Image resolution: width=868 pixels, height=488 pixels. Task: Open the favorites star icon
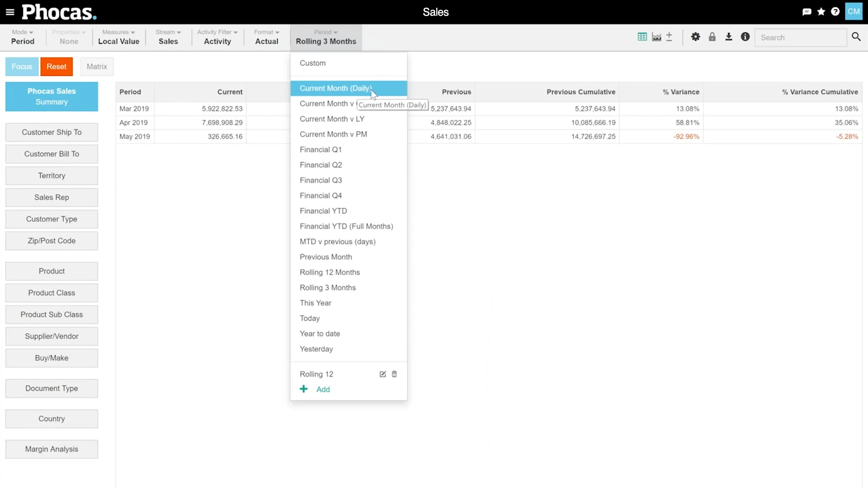point(821,12)
